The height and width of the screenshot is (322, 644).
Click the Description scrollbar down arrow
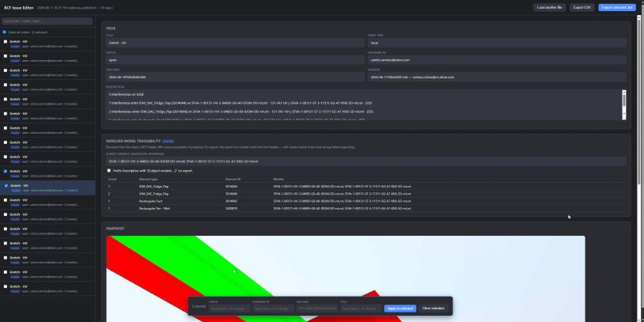click(x=624, y=115)
